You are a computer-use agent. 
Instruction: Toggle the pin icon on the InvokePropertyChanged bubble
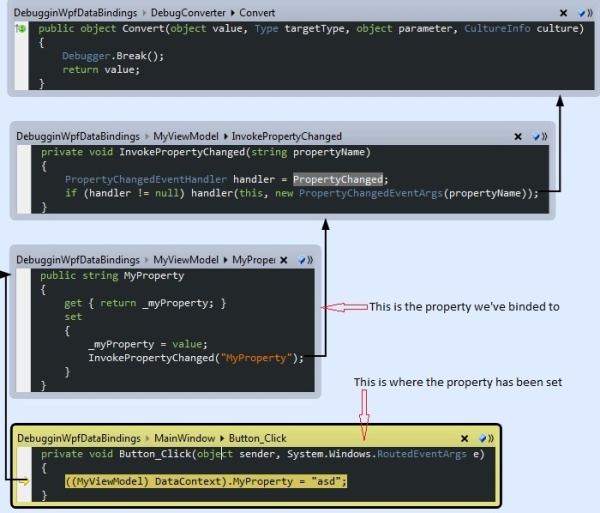pyautogui.click(x=537, y=137)
